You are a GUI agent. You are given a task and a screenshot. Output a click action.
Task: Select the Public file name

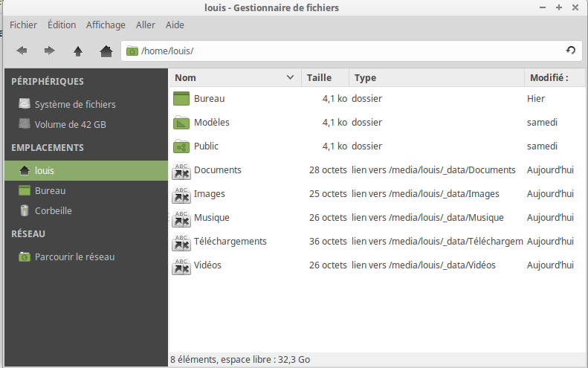(x=206, y=146)
